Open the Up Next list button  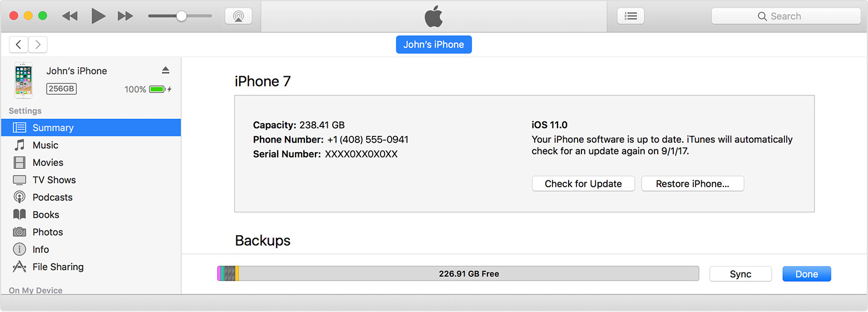(631, 16)
